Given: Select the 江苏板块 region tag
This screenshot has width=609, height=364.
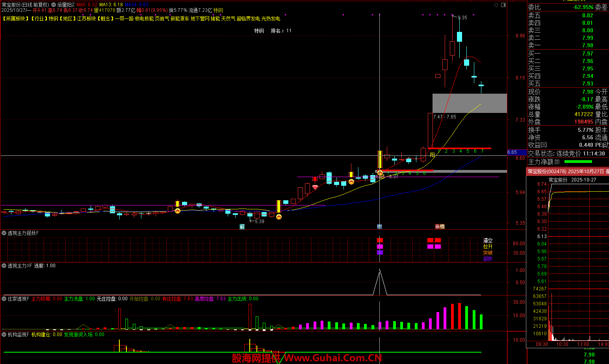Looking at the screenshot, I should click(x=86, y=18).
